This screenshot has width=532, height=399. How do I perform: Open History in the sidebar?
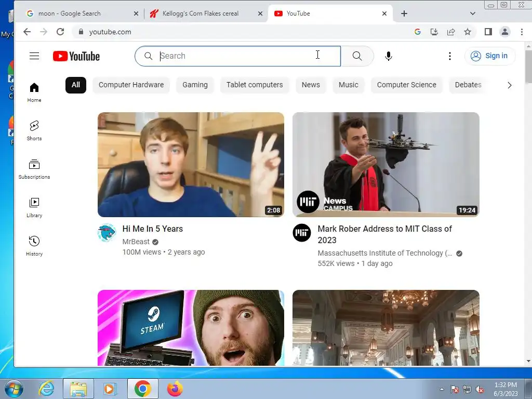34,246
